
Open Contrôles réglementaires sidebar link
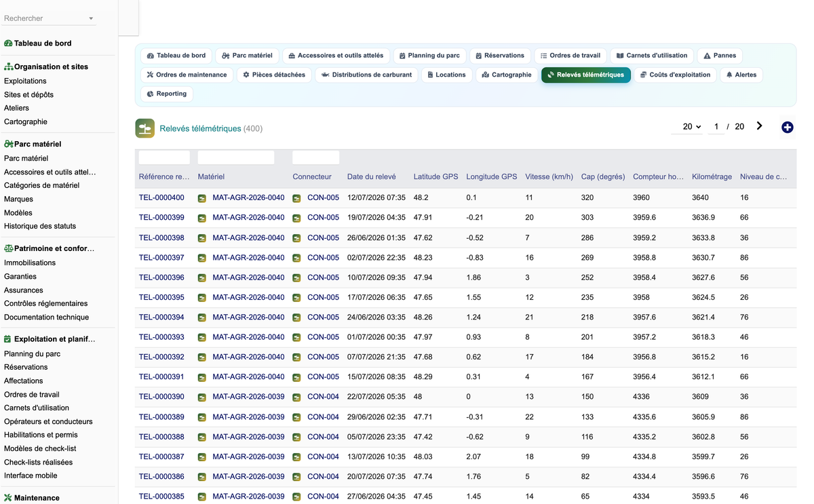click(x=46, y=303)
